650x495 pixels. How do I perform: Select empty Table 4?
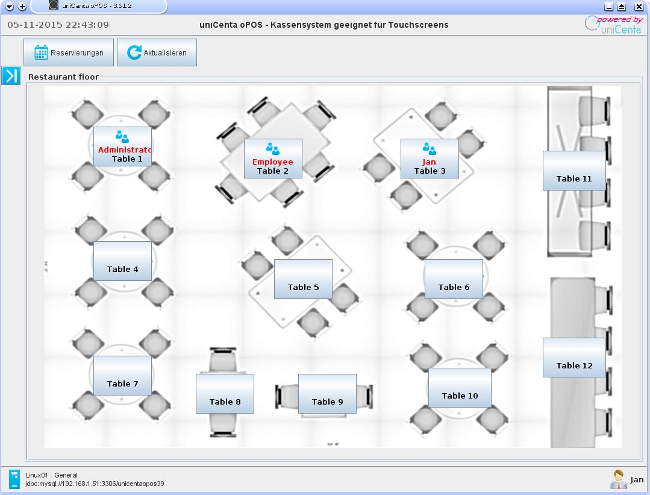click(122, 260)
